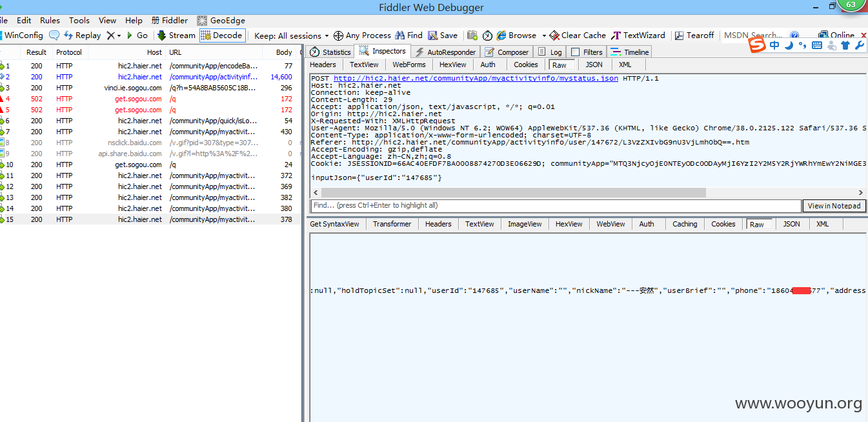Switch to the AutoResponder tab
868x422 pixels.
[445, 52]
